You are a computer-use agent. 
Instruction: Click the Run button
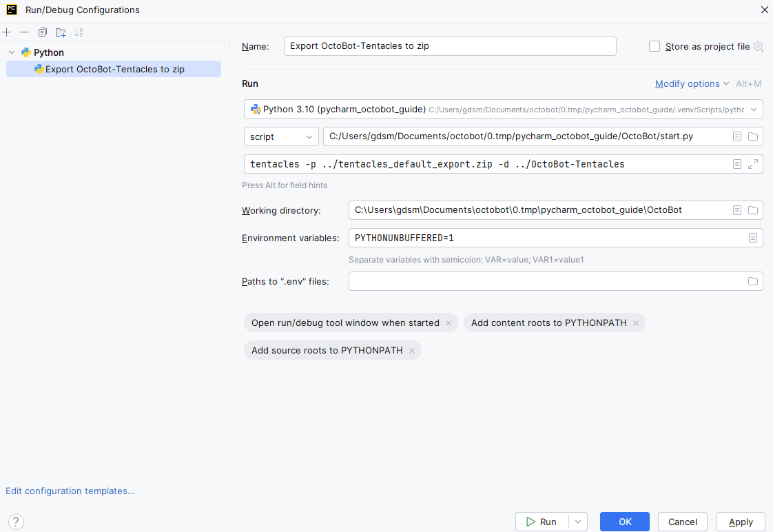click(542, 522)
